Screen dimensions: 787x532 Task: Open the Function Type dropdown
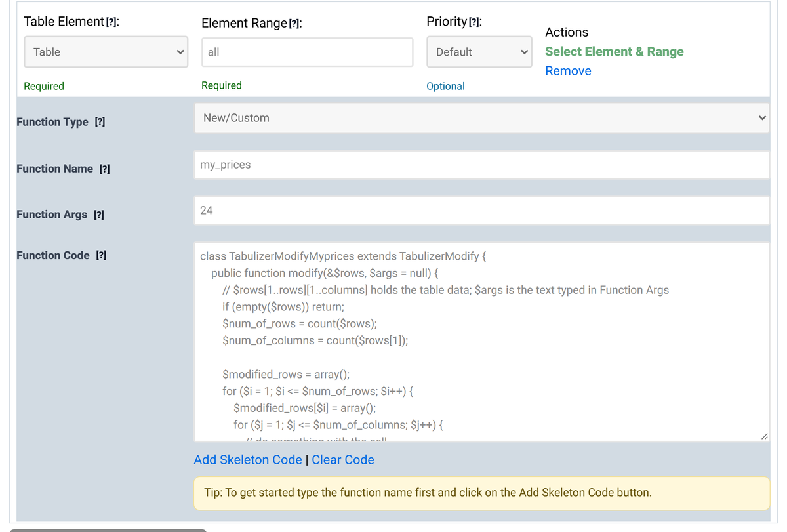click(481, 118)
